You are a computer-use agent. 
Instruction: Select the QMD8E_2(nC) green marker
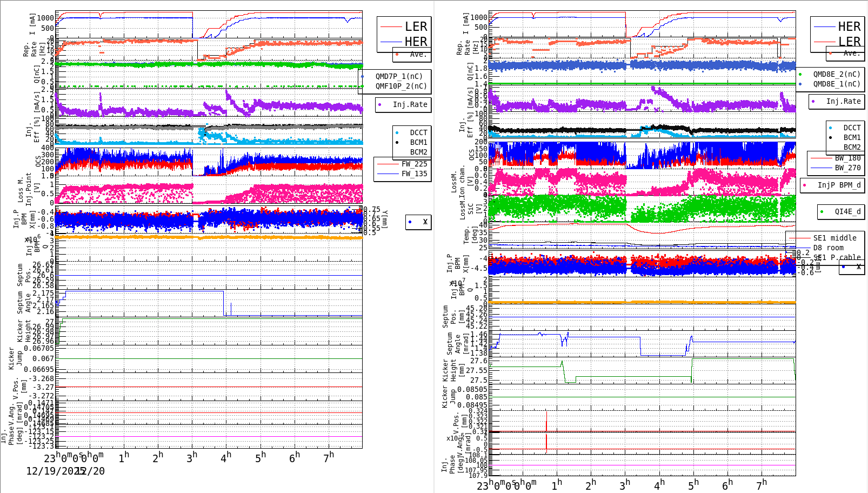tap(801, 73)
